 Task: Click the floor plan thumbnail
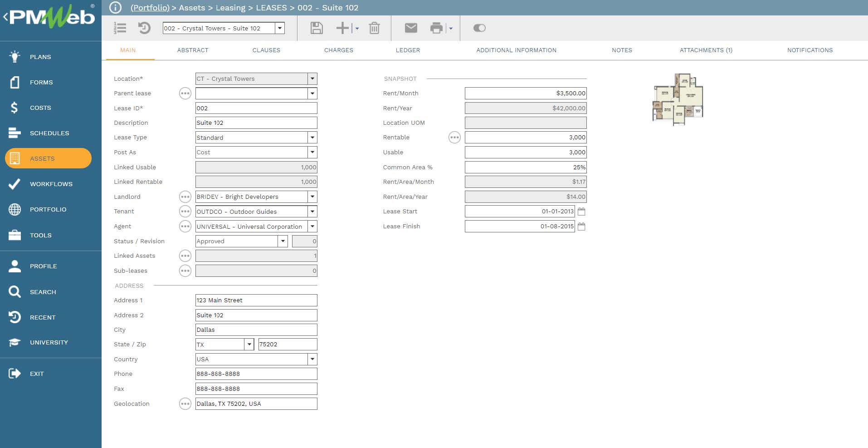pyautogui.click(x=678, y=99)
